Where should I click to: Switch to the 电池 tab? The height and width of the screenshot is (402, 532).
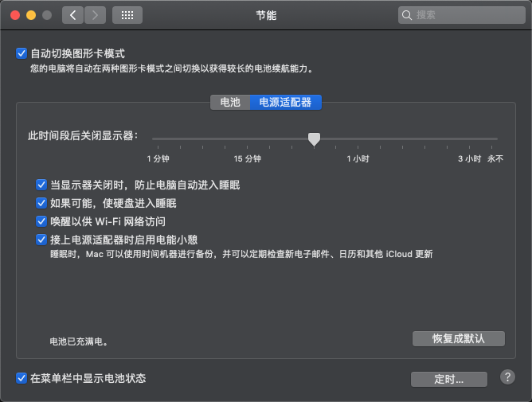(229, 103)
